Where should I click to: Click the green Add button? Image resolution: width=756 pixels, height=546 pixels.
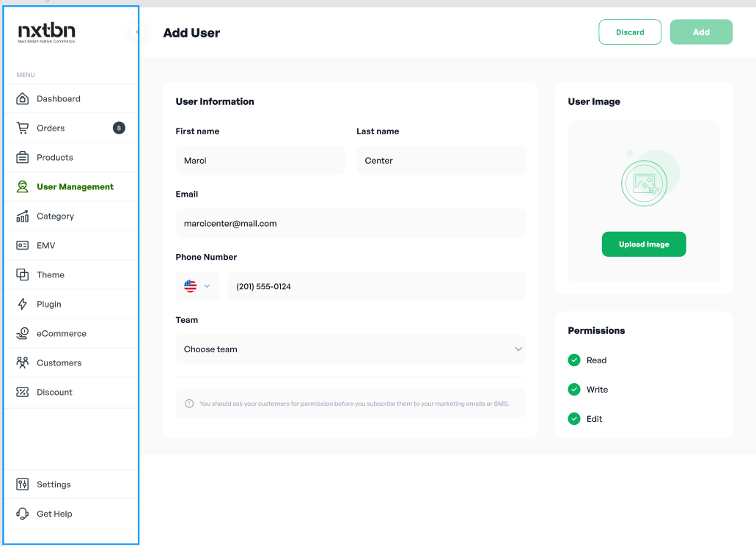click(x=701, y=32)
